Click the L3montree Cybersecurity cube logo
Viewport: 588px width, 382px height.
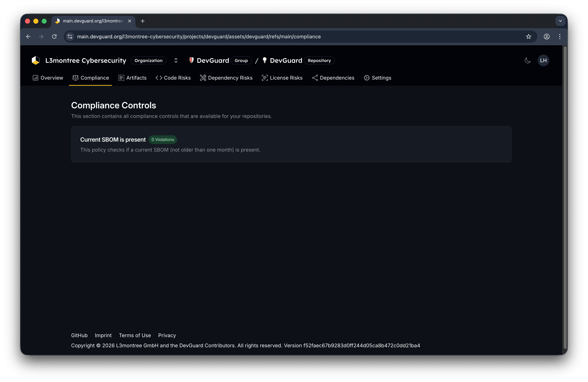click(x=36, y=60)
